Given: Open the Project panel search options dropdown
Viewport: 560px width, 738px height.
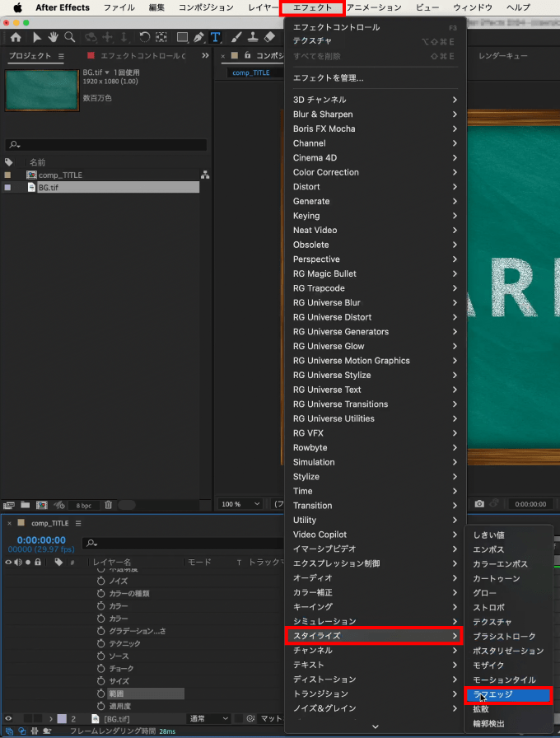Looking at the screenshot, I should click(x=15, y=144).
